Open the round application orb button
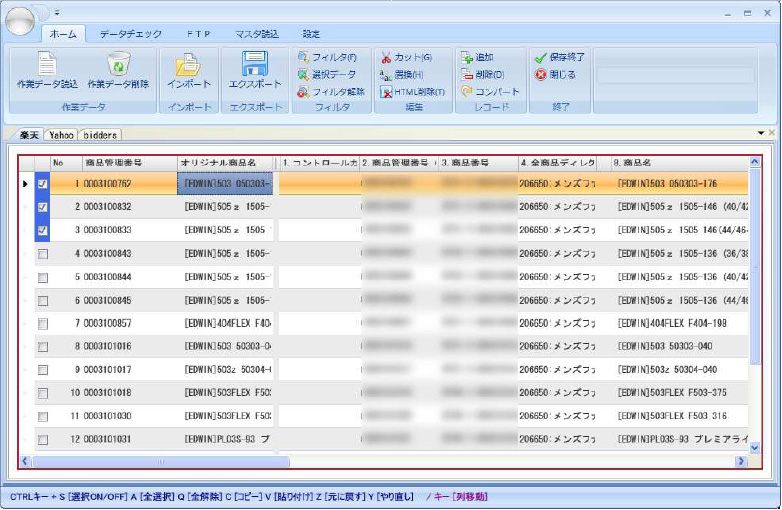 20,20
